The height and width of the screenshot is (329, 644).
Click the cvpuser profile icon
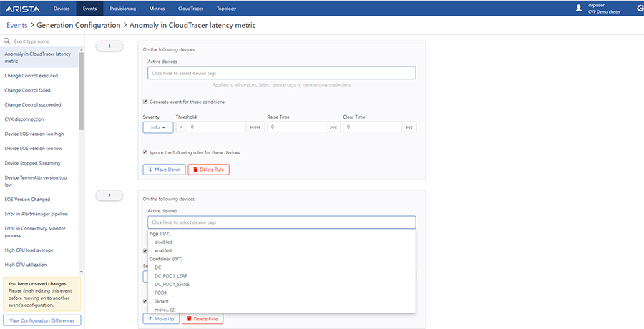point(579,8)
